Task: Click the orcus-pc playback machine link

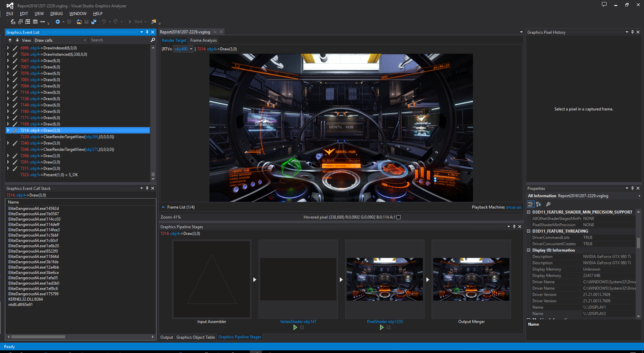Action: pos(514,207)
